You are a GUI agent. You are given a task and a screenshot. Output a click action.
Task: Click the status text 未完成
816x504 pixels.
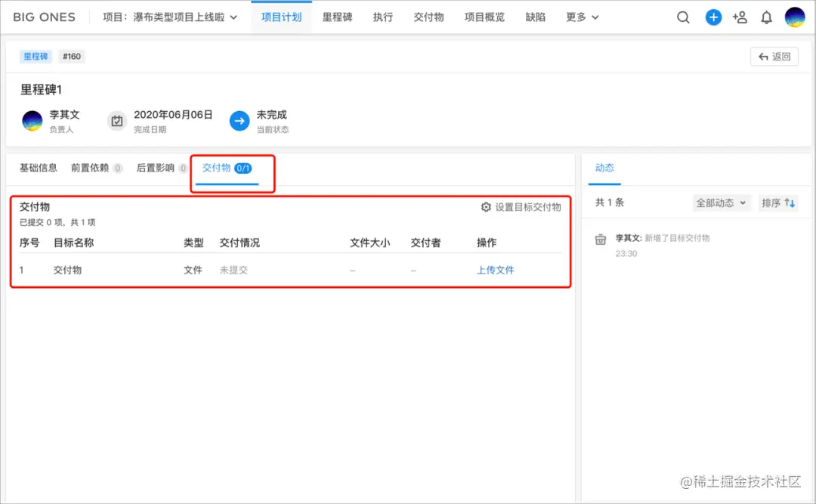coord(272,115)
